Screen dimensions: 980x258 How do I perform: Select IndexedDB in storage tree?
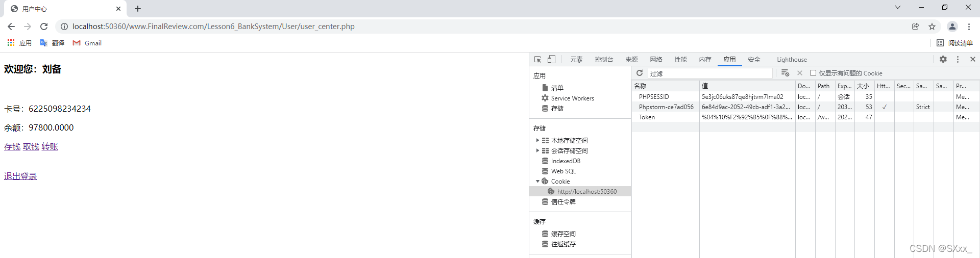561,161
